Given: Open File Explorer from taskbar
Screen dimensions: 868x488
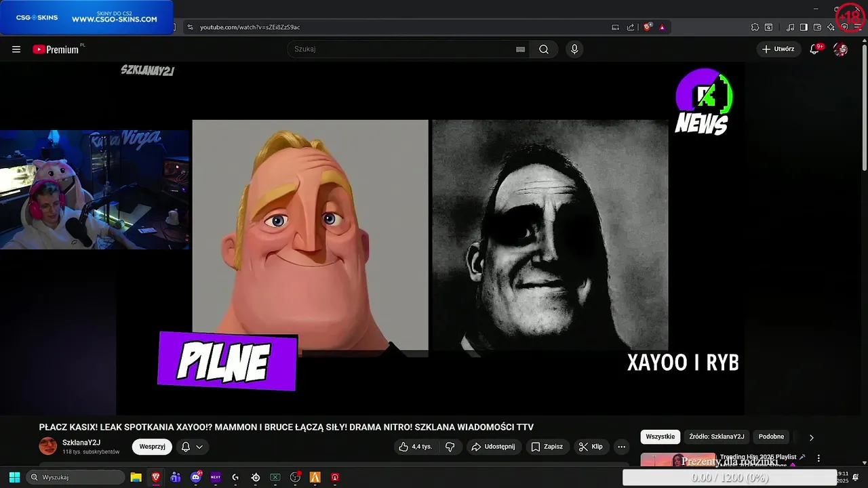Looking at the screenshot, I should pyautogui.click(x=136, y=477).
